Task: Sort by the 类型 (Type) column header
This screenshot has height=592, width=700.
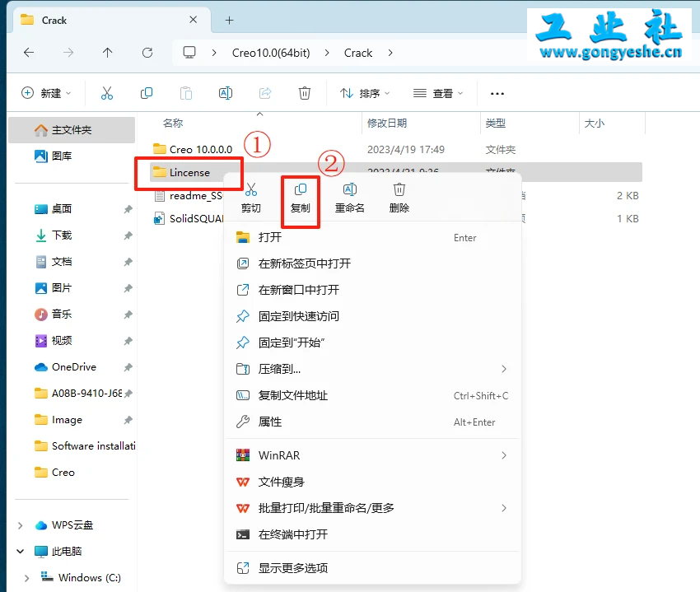Action: (x=496, y=124)
